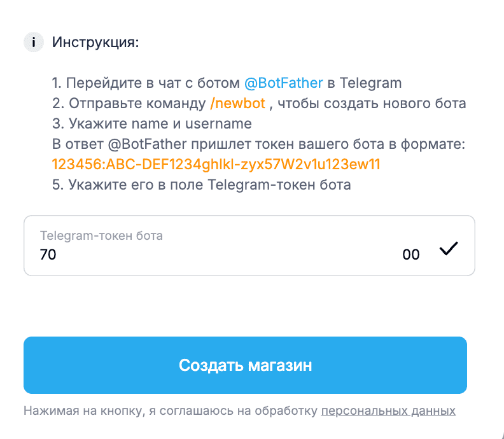This screenshot has width=504, height=439.
Task: Click step 3 Укажите name и username
Action: (152, 123)
